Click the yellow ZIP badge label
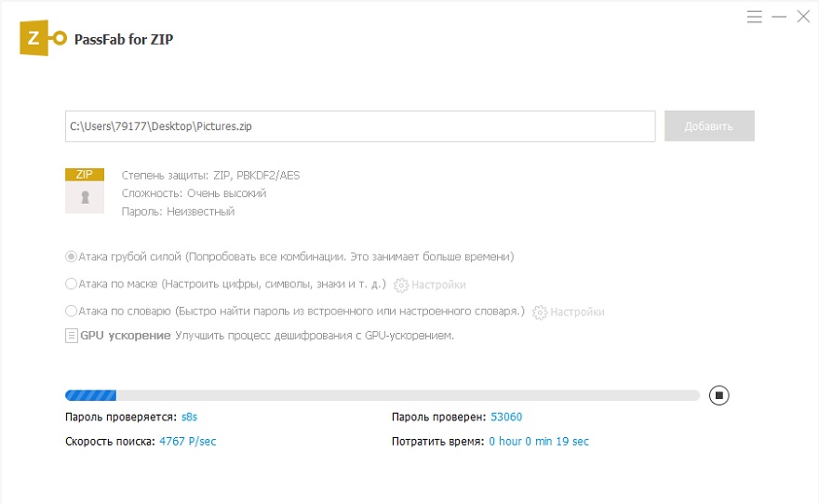The width and height of the screenshot is (819, 504). coord(85,174)
